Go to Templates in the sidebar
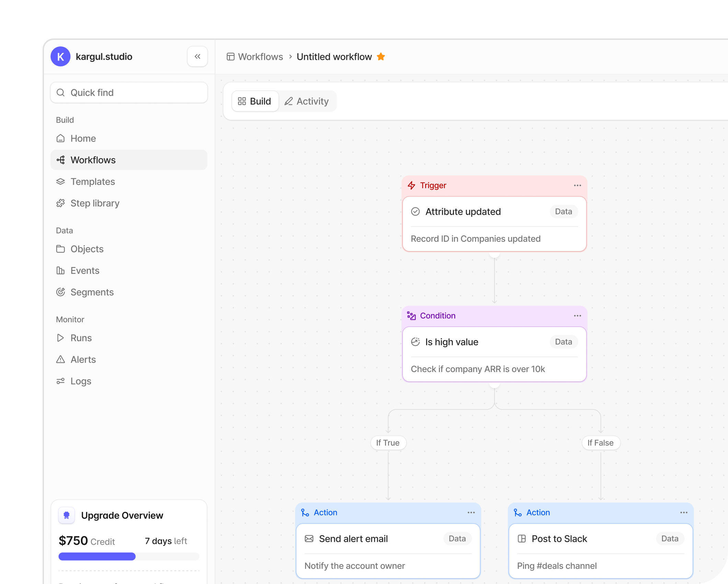The image size is (728, 584). (x=93, y=182)
